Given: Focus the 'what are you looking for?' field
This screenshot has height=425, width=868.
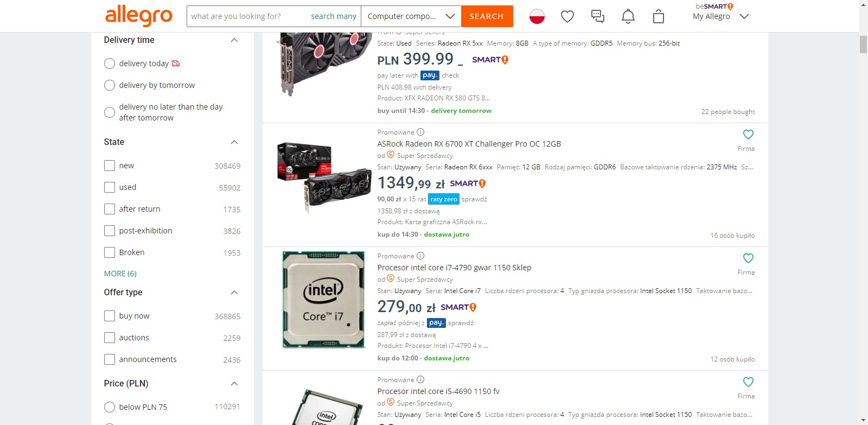Looking at the screenshot, I should click(x=247, y=16).
